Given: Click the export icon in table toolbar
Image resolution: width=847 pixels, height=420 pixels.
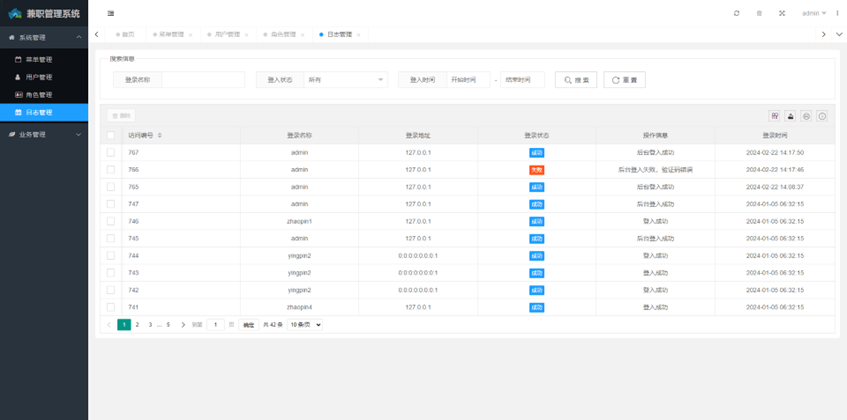Looking at the screenshot, I should pos(790,116).
